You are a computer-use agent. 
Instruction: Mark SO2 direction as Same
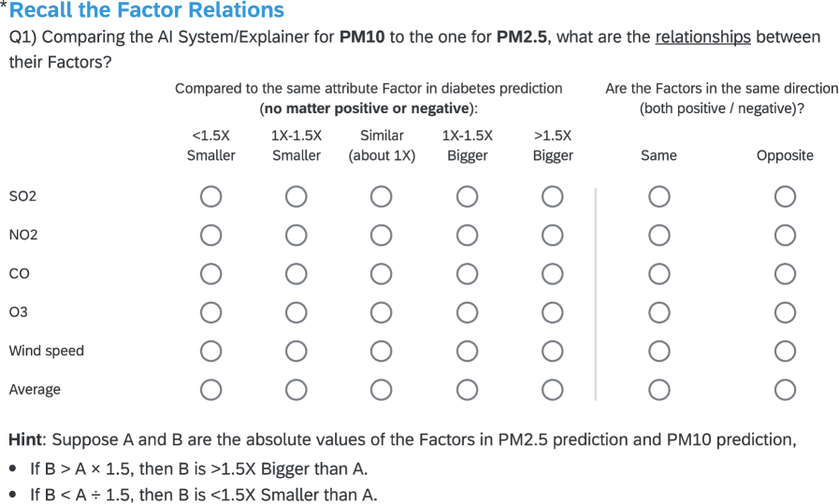pyautogui.click(x=658, y=196)
